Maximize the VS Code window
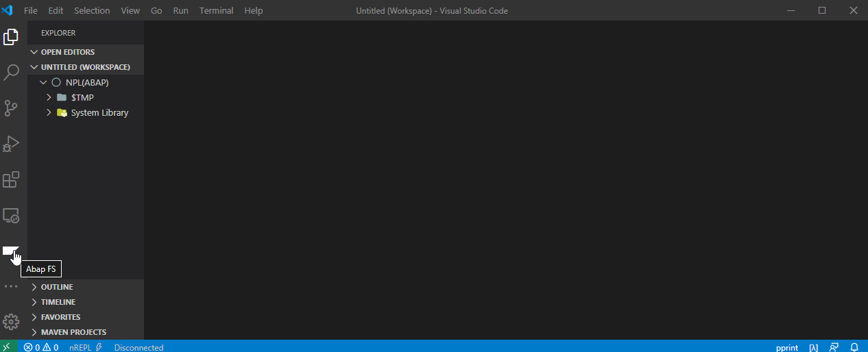This screenshot has width=868, height=352. click(822, 10)
